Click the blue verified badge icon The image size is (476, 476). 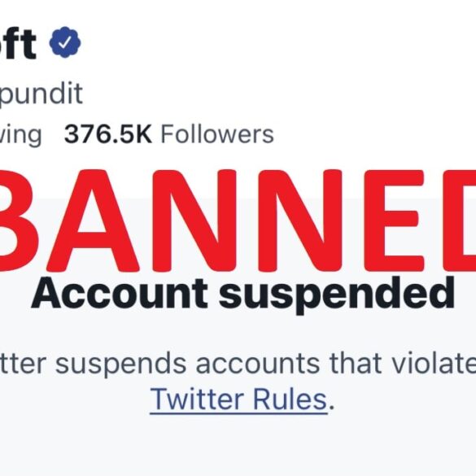(65, 42)
